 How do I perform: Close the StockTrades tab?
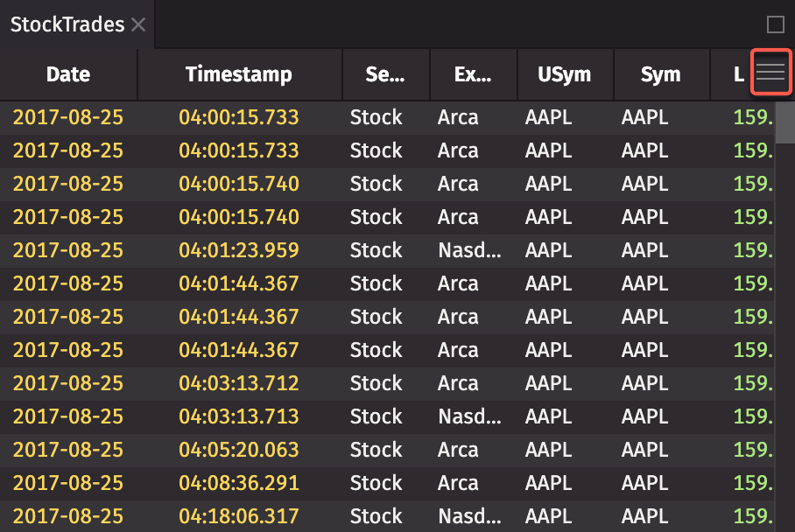138,25
